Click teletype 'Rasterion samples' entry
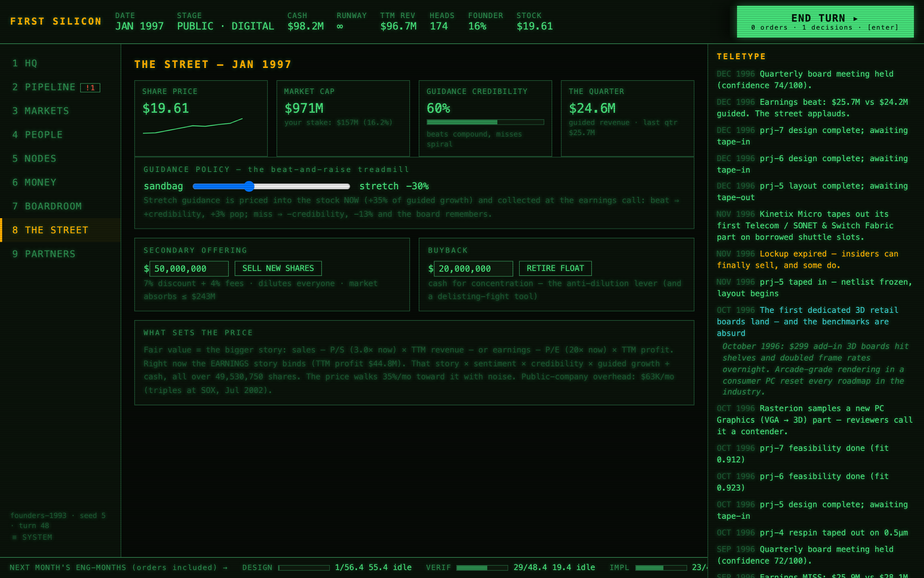The height and width of the screenshot is (578, 924). 814,420
